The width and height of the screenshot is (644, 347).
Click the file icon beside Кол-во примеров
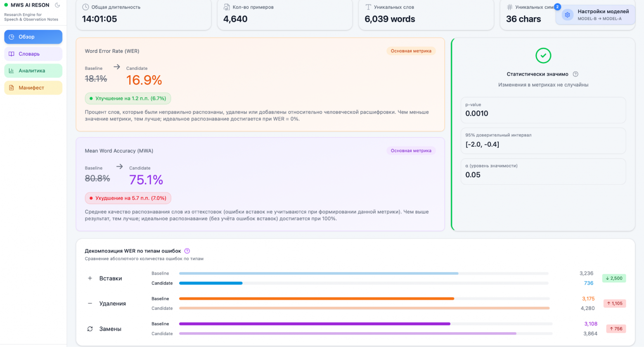(227, 7)
